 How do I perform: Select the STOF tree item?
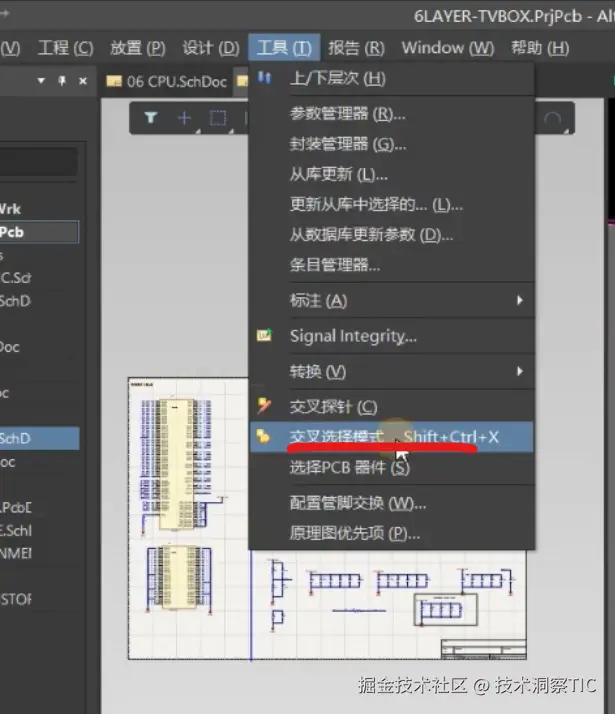pyautogui.click(x=16, y=599)
